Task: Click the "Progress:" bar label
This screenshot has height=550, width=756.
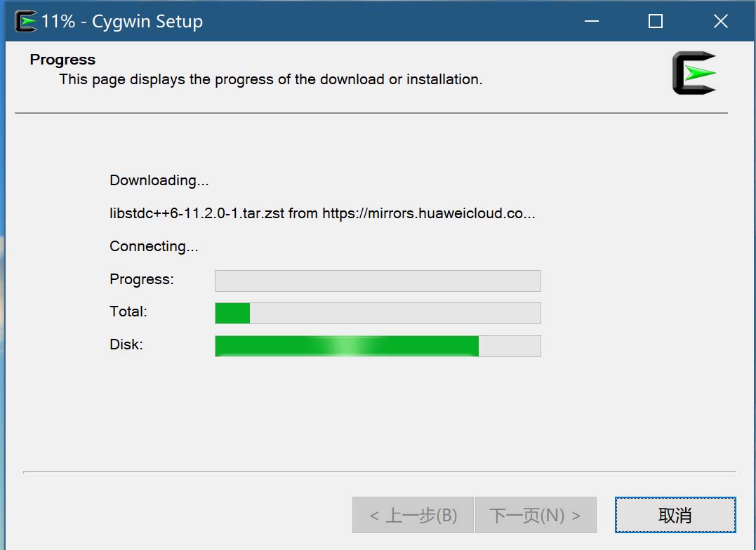Action: pos(142,279)
